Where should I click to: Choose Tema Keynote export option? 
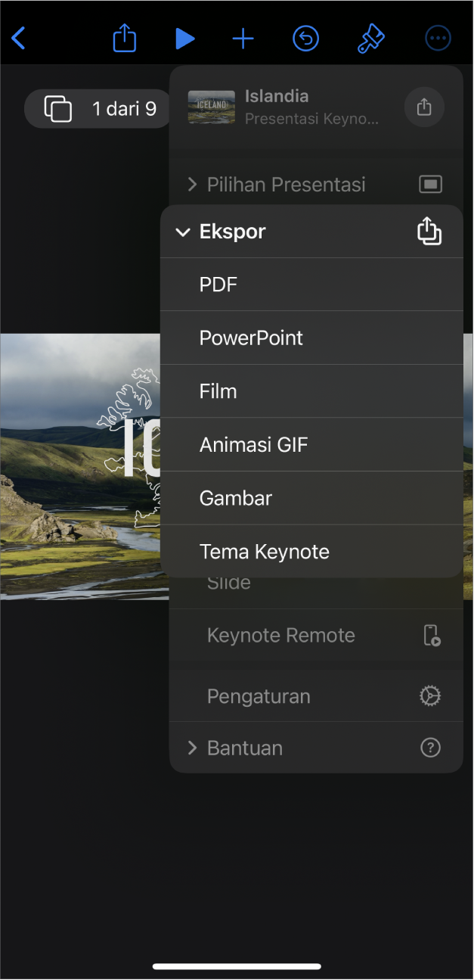[311, 552]
